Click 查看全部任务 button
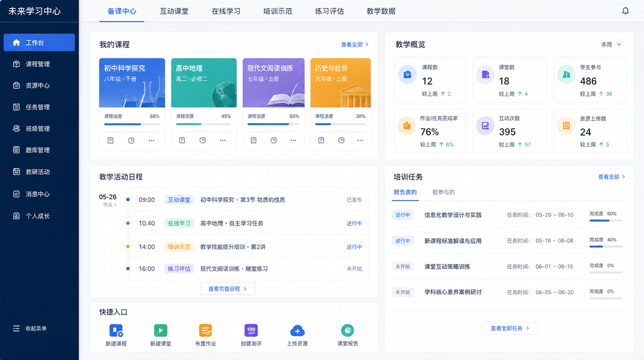 [510, 329]
